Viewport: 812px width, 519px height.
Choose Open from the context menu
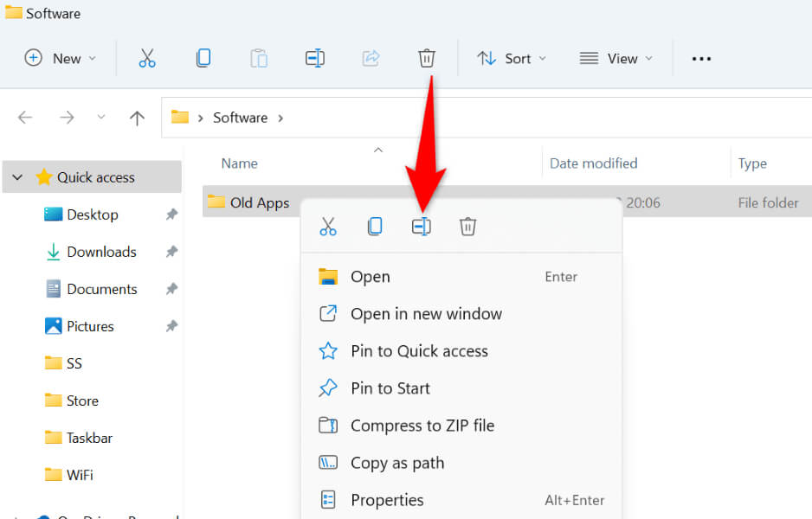461,277
